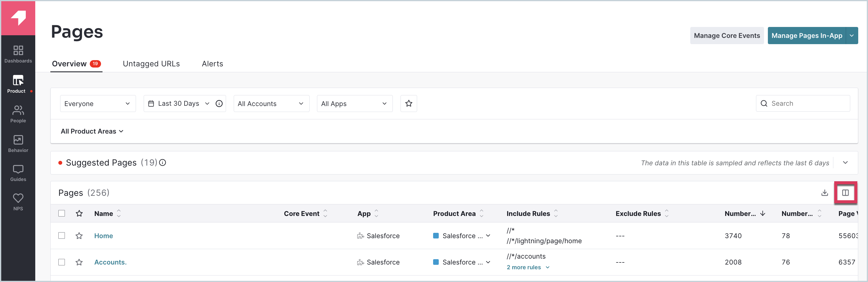Image resolution: width=868 pixels, height=282 pixels.
Task: Star the Accounts. page row
Action: pyautogui.click(x=79, y=262)
